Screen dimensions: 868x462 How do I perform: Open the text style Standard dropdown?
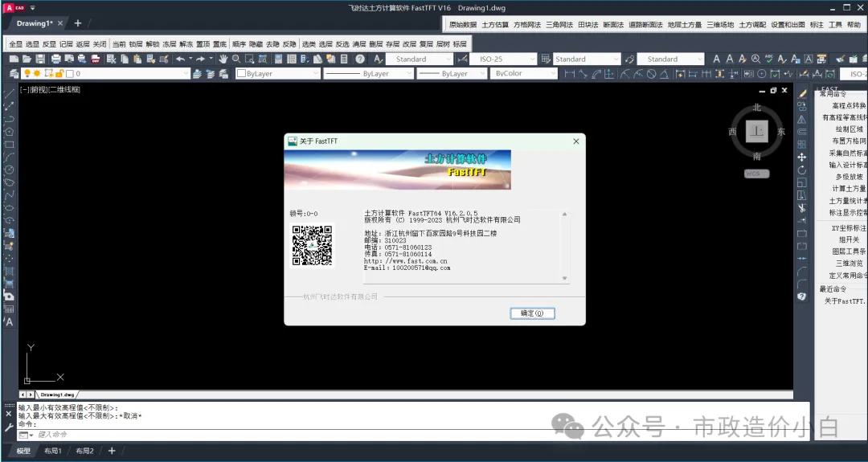pos(448,59)
